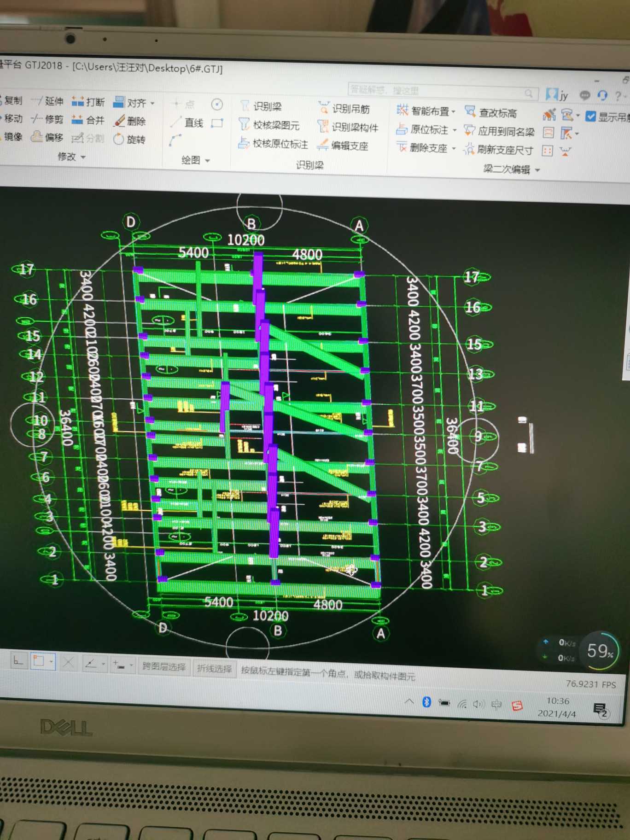Expand the 修改 group arrow

[x=83, y=157]
